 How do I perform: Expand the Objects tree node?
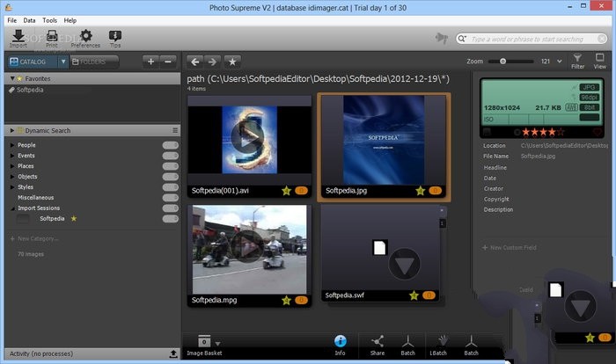pyautogui.click(x=12, y=177)
